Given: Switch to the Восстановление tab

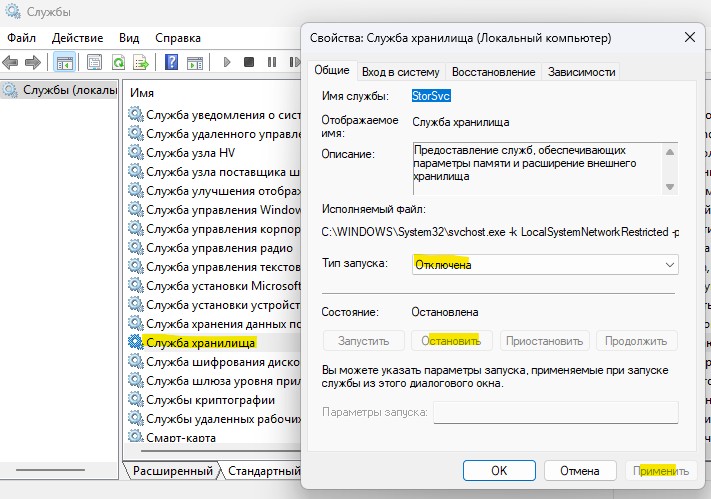Looking at the screenshot, I should tap(493, 72).
